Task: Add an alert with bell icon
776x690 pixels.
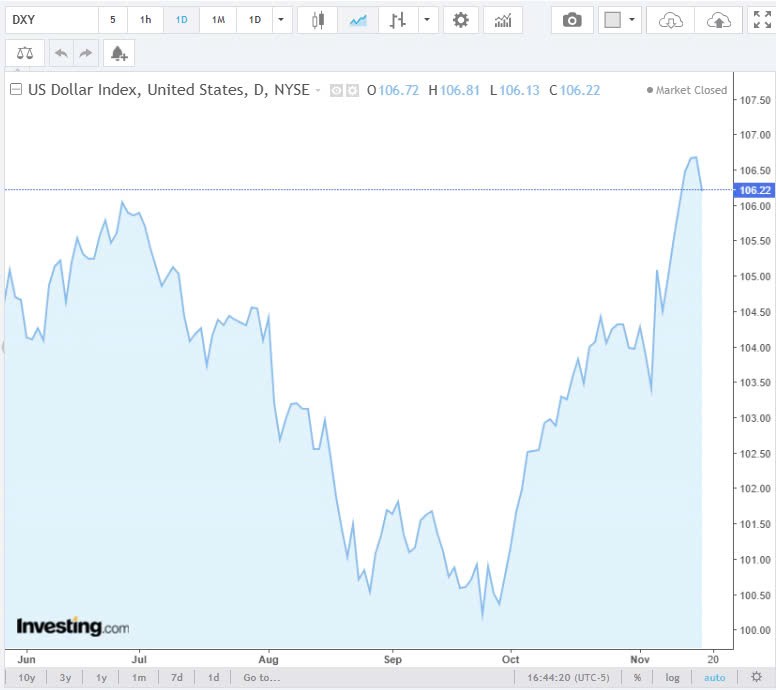Action: pos(119,53)
